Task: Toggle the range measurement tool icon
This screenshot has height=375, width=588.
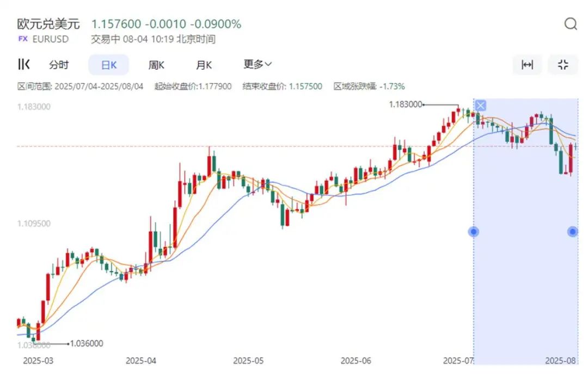Action: click(x=527, y=65)
